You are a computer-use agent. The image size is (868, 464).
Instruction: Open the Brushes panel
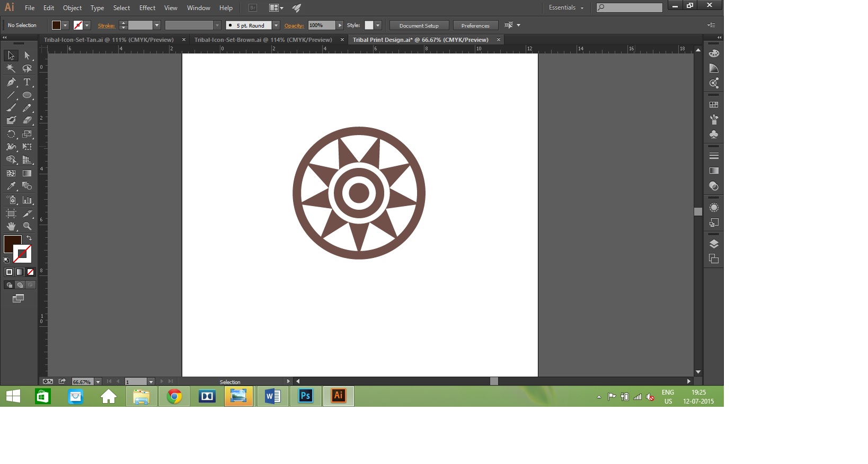[714, 120]
